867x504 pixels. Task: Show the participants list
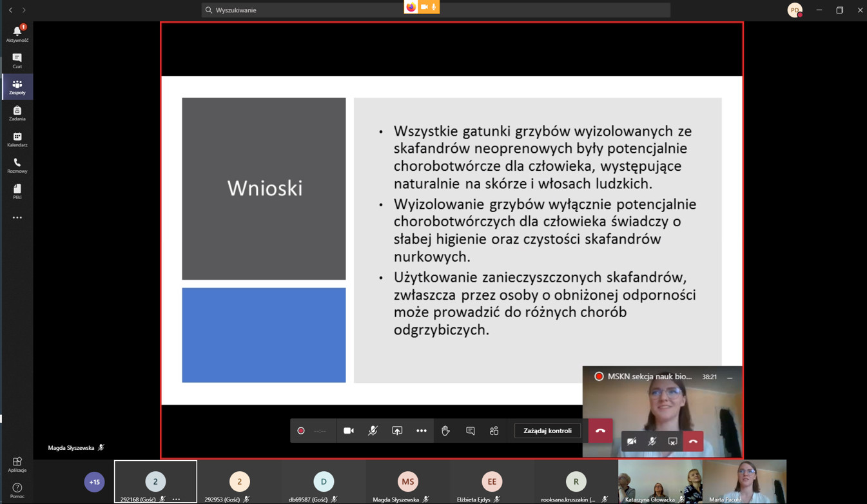pos(494,431)
